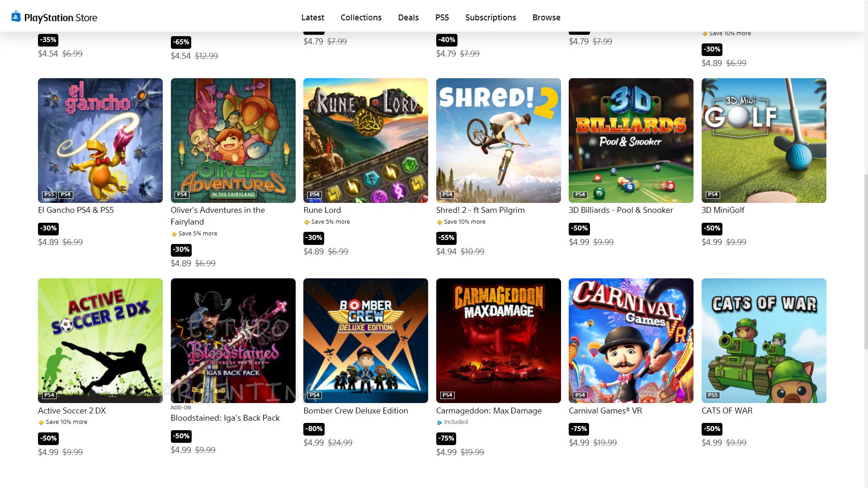The width and height of the screenshot is (868, 488).
Task: Click the PS5 platform badge on El Gancho
Action: pos(49,195)
